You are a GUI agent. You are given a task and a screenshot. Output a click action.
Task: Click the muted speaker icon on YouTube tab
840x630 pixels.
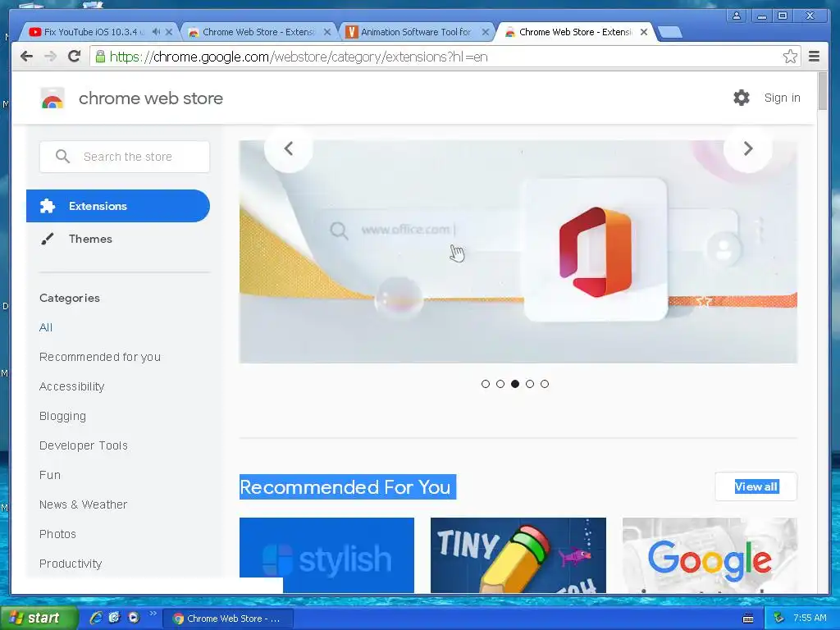pos(156,32)
